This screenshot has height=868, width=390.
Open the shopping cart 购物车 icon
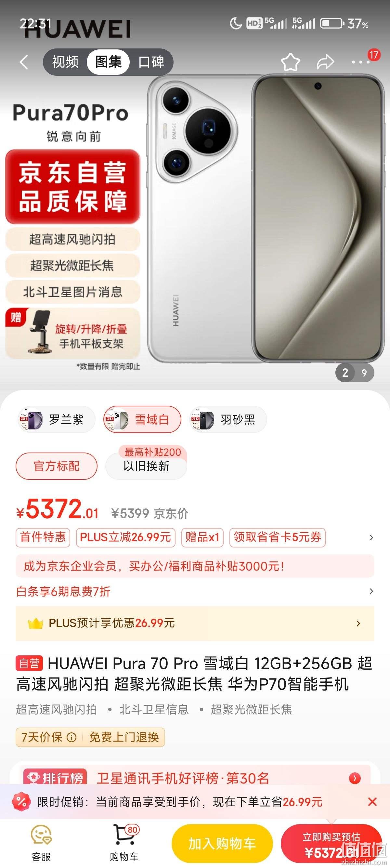(124, 843)
